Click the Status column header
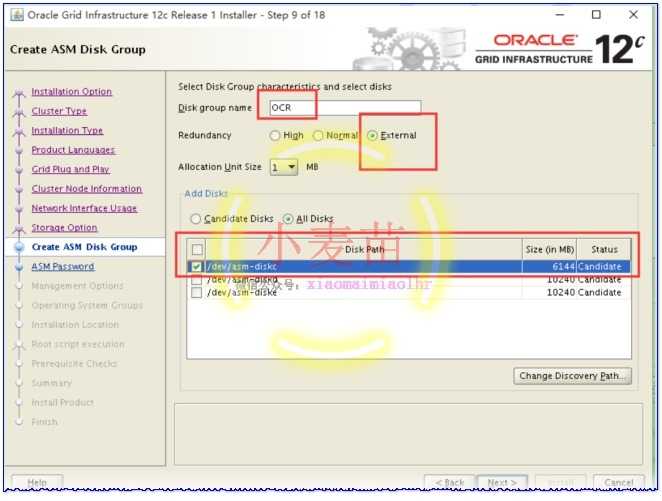 pyautogui.click(x=604, y=249)
